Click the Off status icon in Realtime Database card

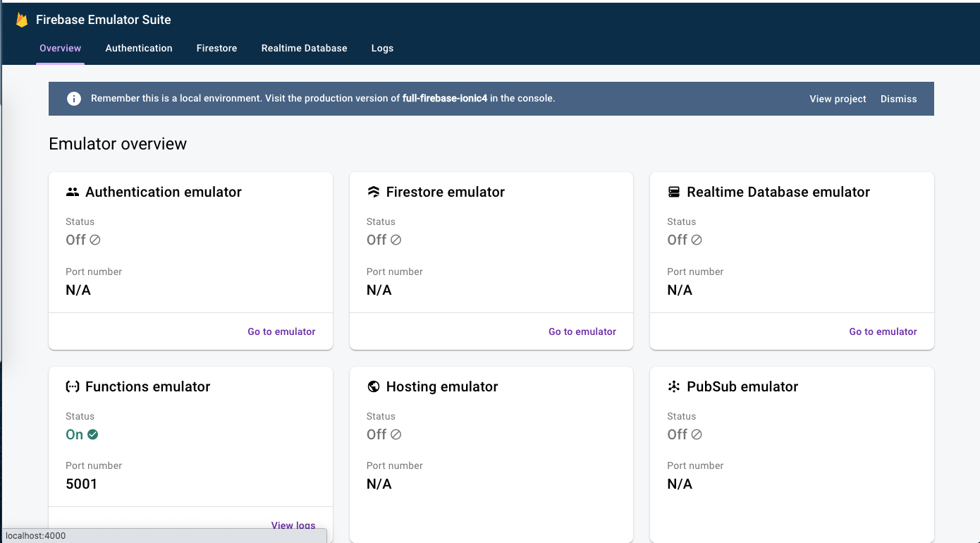coord(697,240)
